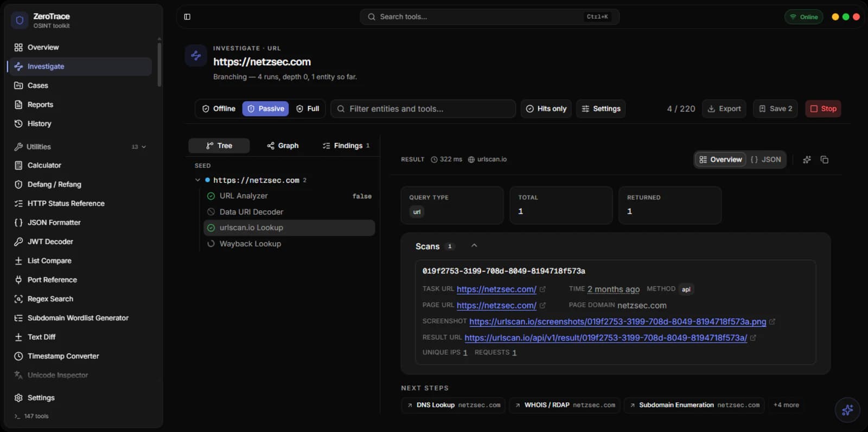The width and height of the screenshot is (868, 432).
Task: Open screenshot link external icon
Action: click(x=772, y=321)
